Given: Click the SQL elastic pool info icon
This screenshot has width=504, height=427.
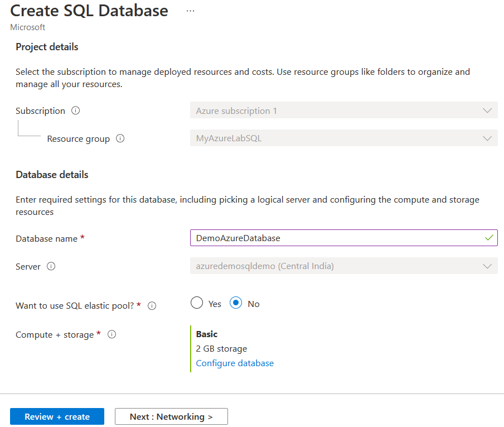Looking at the screenshot, I should (x=152, y=306).
